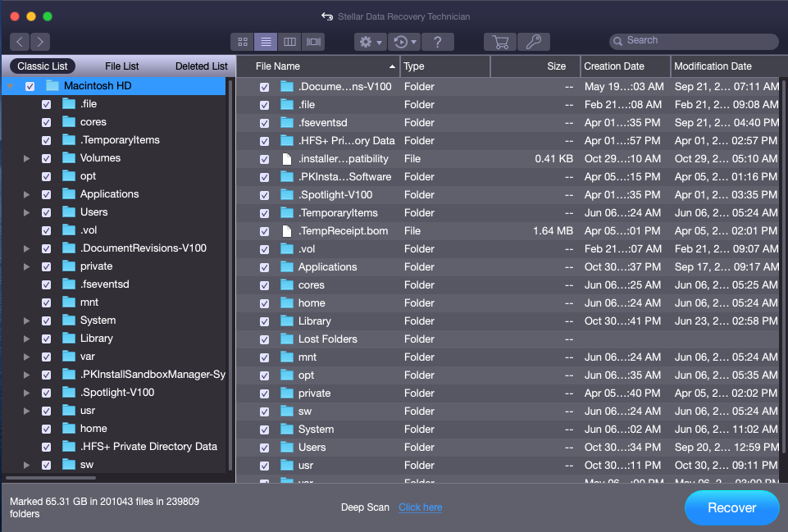Collapse the Macintosh HD tree node
The image size is (788, 532).
tap(11, 86)
